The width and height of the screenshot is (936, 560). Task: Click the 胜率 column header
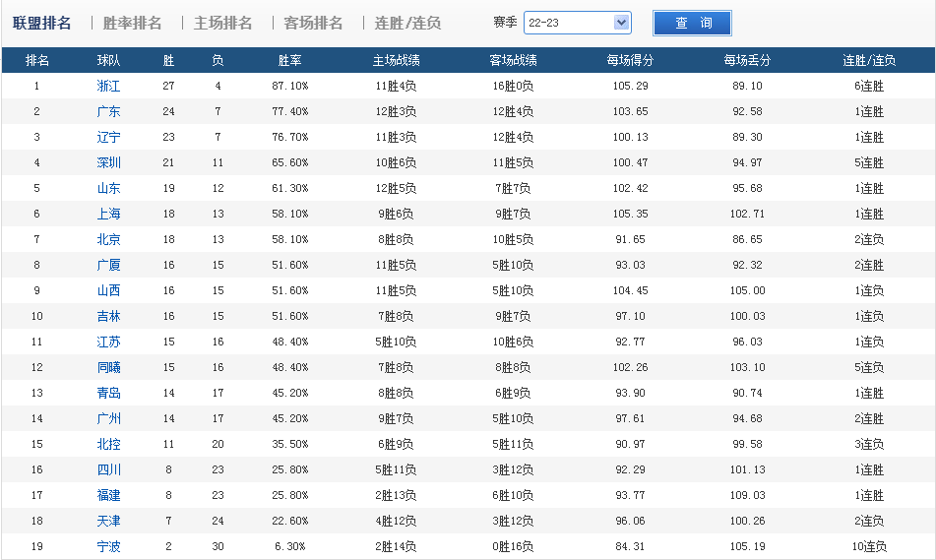pos(290,60)
